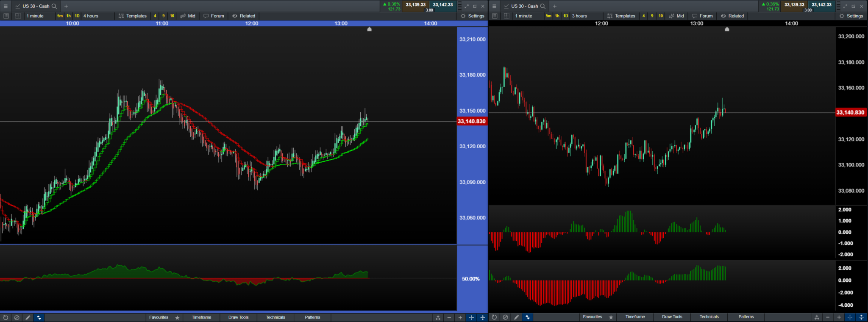Click the right chart's clear-drawings (crossed circle) icon

[505, 317]
